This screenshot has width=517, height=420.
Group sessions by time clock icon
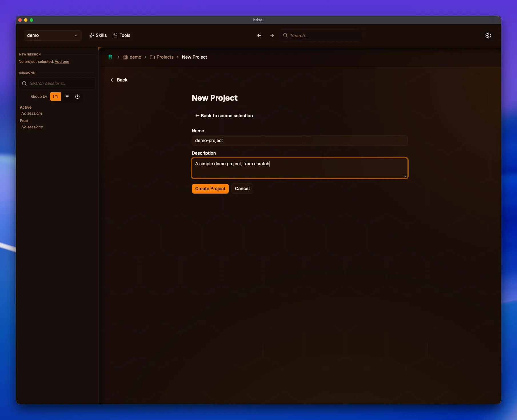[x=77, y=97]
